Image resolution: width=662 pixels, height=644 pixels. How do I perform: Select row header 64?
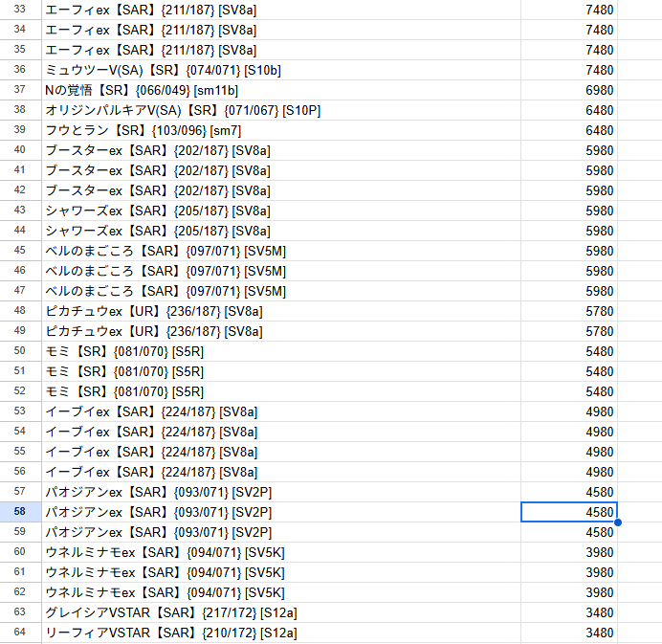tap(20, 633)
